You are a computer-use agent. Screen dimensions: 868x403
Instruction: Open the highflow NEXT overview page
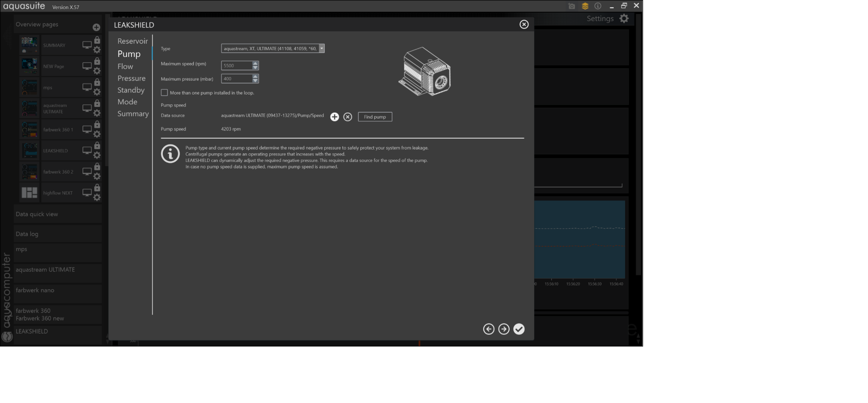[58, 193]
